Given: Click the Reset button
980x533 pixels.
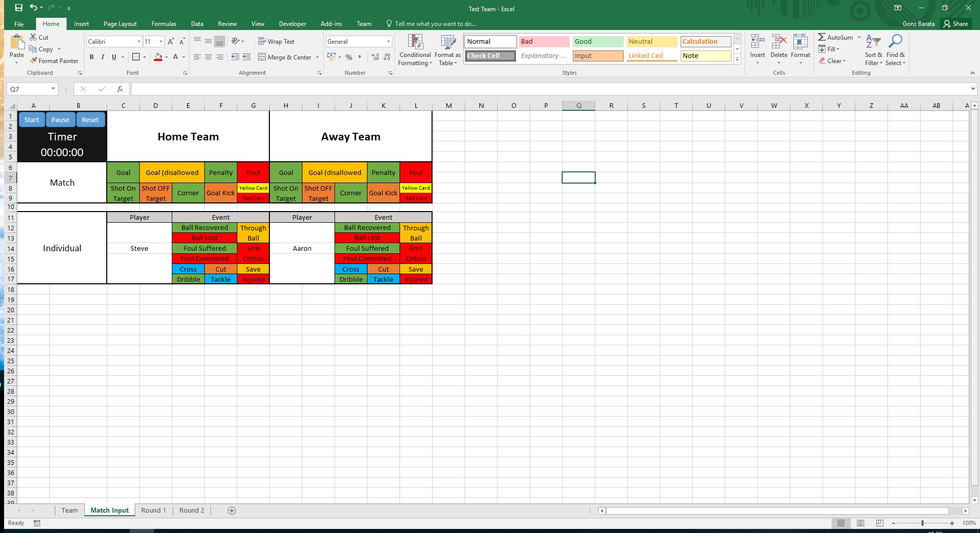Looking at the screenshot, I should (90, 120).
